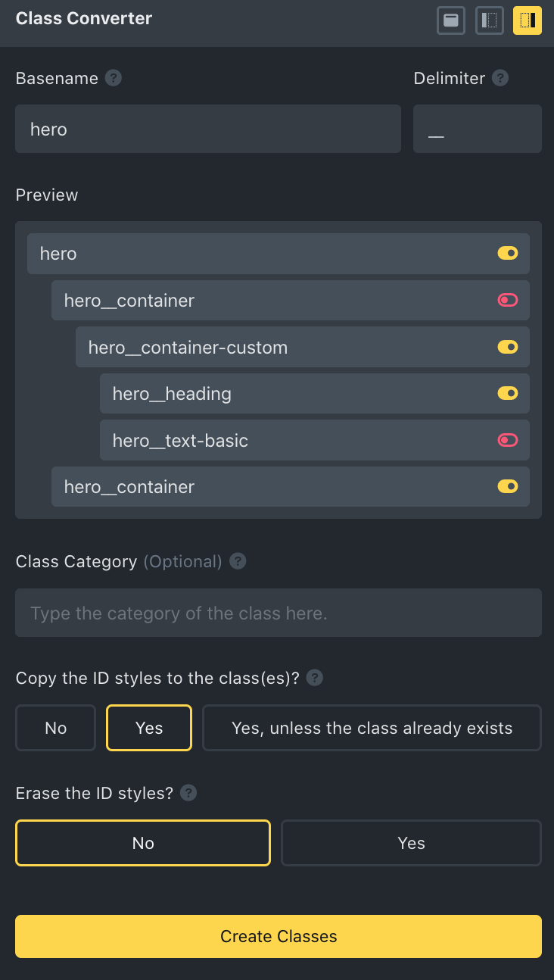Select No for copying ID styles

[56, 728]
